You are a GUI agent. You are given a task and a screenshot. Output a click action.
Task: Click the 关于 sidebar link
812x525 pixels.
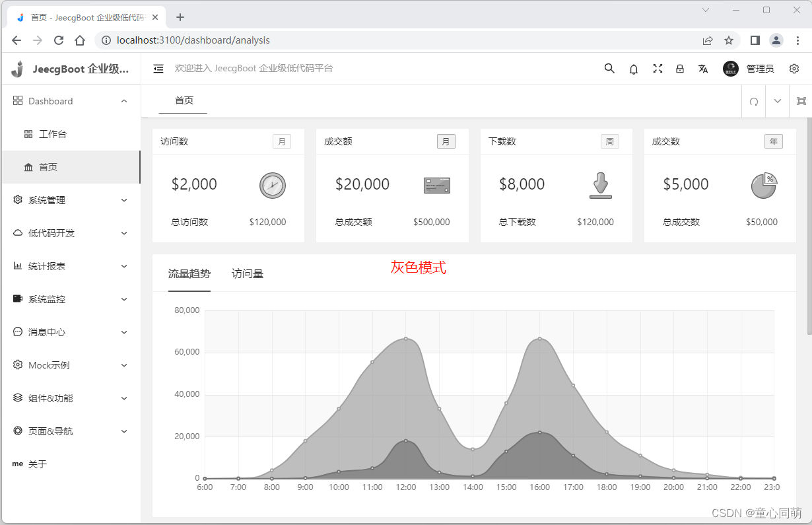pos(38,464)
